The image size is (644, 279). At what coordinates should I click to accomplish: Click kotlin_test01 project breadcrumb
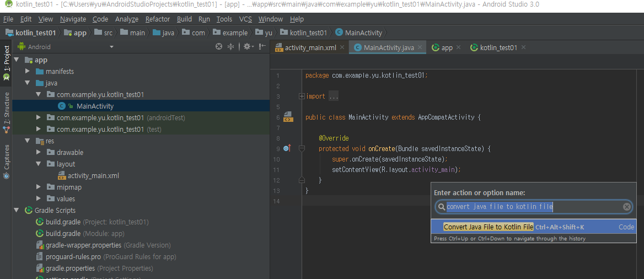pyautogui.click(x=31, y=33)
